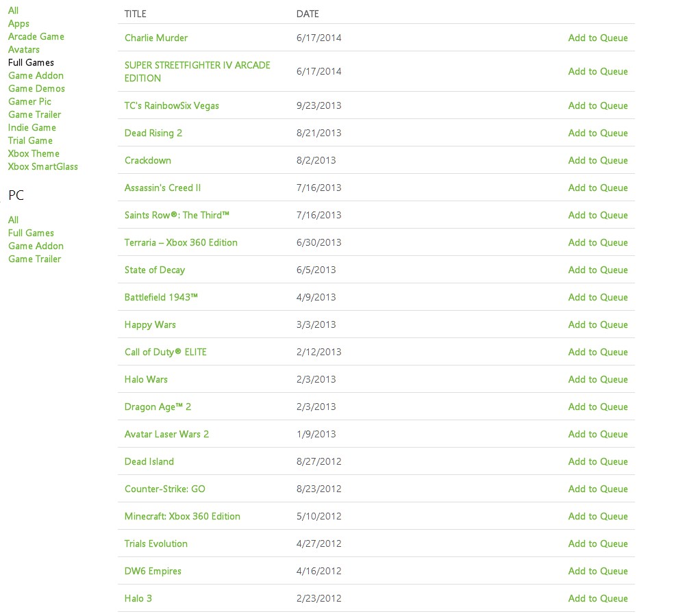The width and height of the screenshot is (689, 616).
Task: Select Xbox Theme category
Action: coord(34,154)
